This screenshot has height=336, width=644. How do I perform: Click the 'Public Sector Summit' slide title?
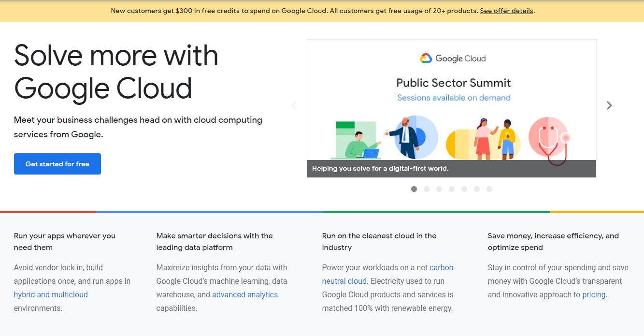pyautogui.click(x=454, y=83)
